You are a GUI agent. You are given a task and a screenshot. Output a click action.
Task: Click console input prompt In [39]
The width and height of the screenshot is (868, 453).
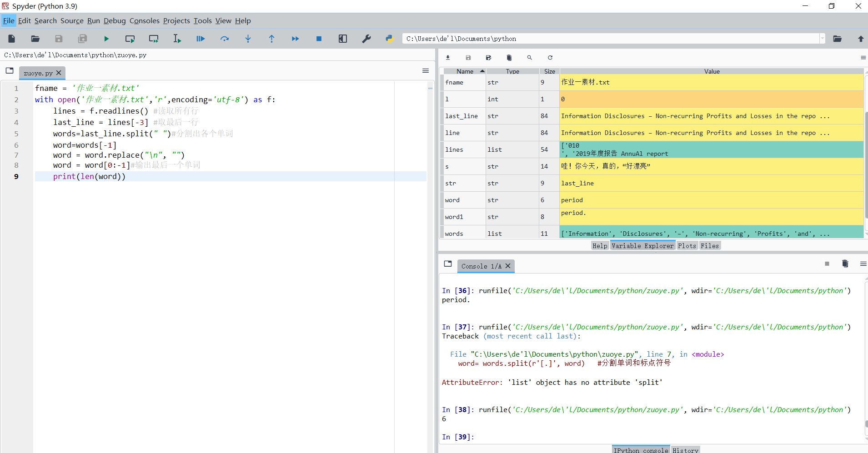click(x=458, y=437)
